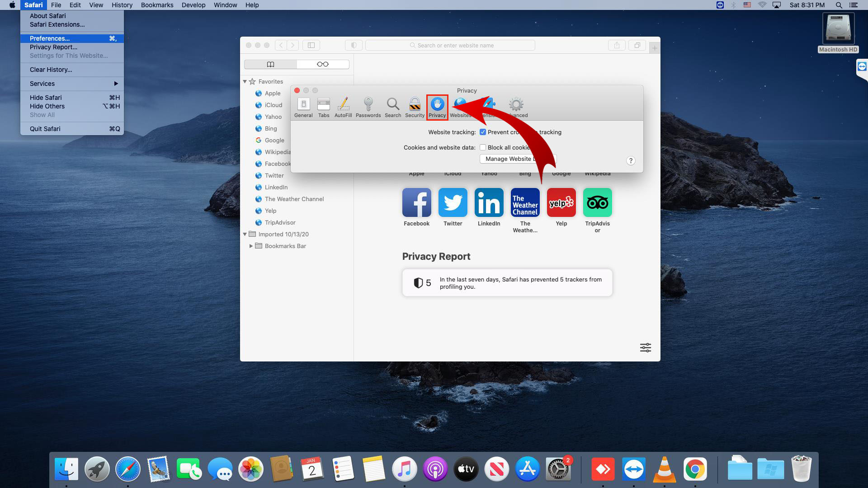Choose Clear History from Safari menu
Image resolution: width=868 pixels, height=488 pixels.
click(x=51, y=70)
